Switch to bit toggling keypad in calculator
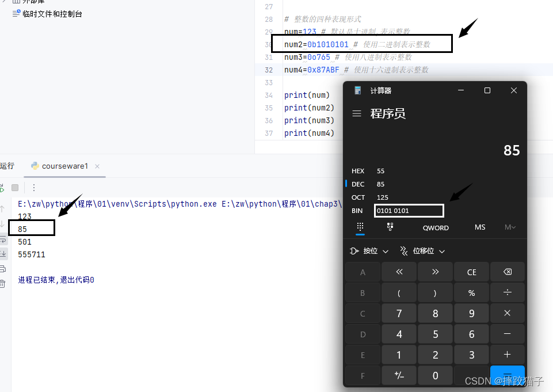This screenshot has height=392, width=553. coord(390,227)
